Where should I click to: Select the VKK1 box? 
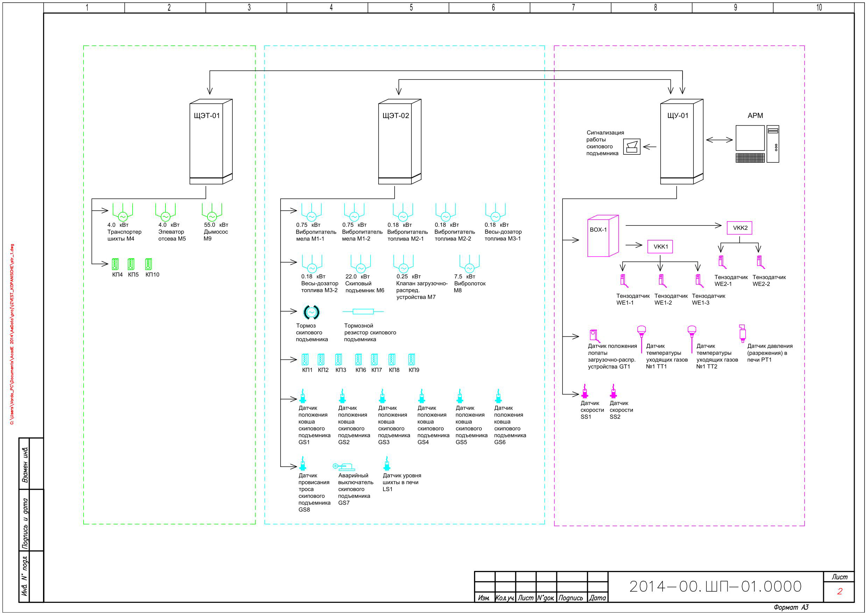point(660,247)
